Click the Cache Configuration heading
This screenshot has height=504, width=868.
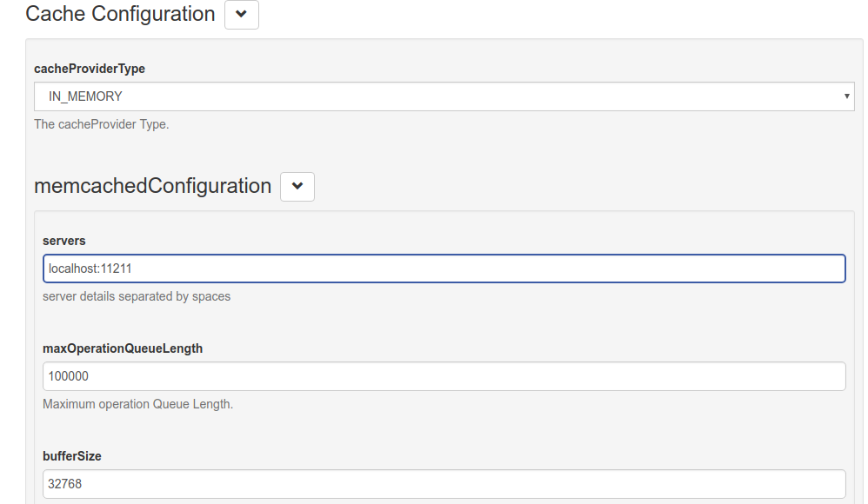pos(120,15)
